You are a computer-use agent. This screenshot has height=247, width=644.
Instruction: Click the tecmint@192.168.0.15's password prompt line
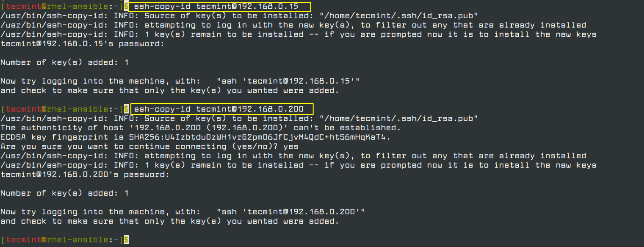pyautogui.click(x=83, y=44)
